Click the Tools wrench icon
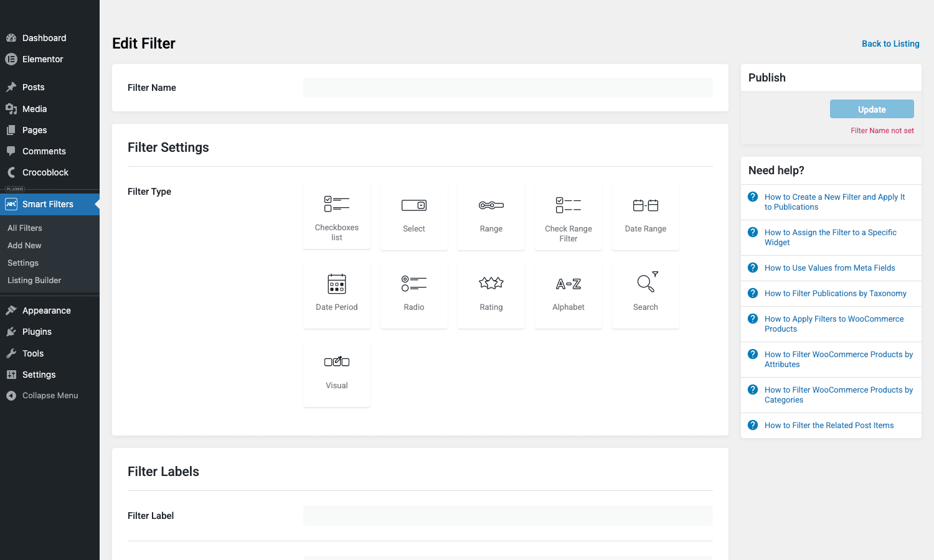 tap(11, 353)
